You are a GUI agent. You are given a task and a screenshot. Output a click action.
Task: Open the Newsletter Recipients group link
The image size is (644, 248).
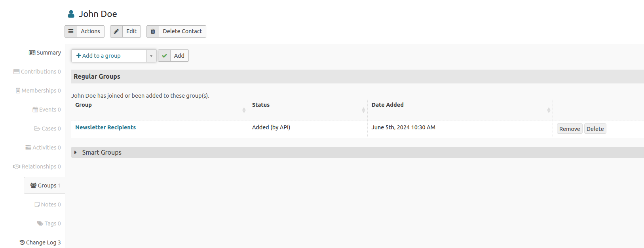[x=105, y=127]
